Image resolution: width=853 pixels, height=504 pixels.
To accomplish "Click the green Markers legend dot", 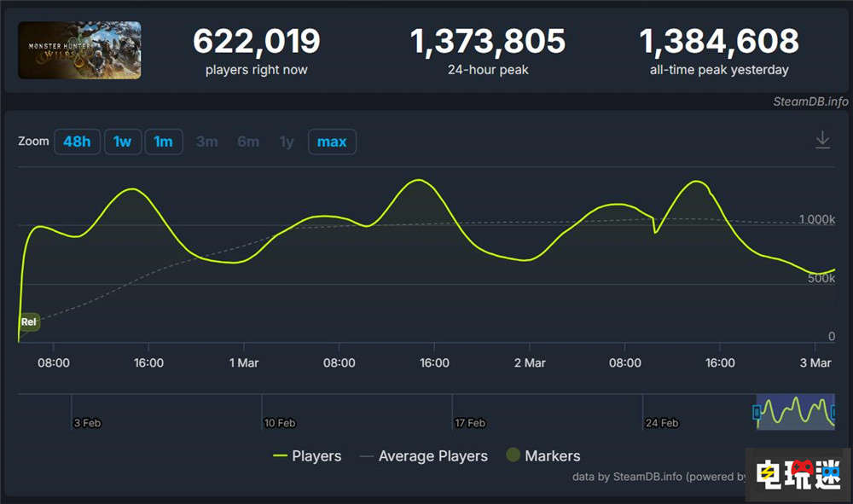I will pyautogui.click(x=513, y=455).
